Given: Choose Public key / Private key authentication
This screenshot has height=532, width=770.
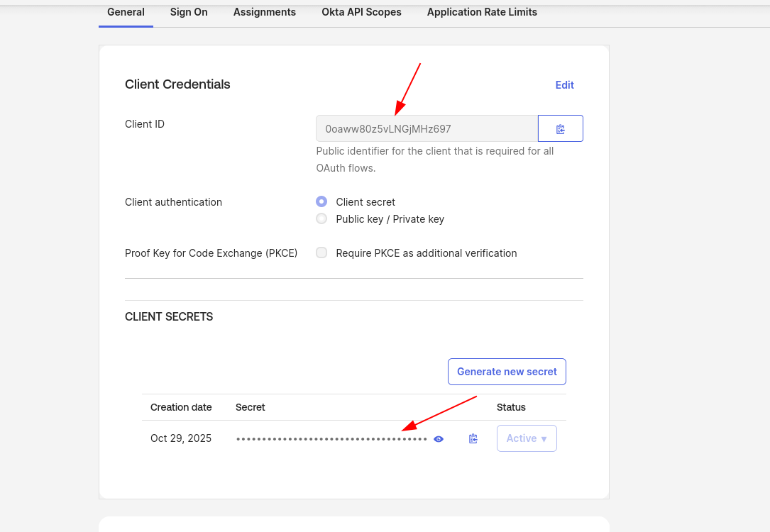Looking at the screenshot, I should click(321, 218).
